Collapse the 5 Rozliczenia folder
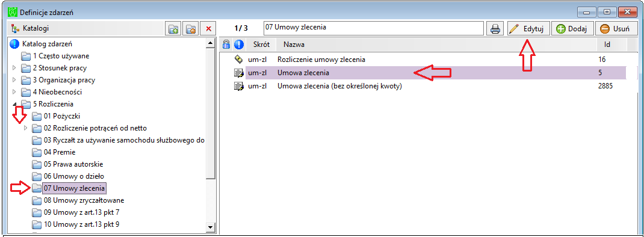644x237 pixels. 14,104
